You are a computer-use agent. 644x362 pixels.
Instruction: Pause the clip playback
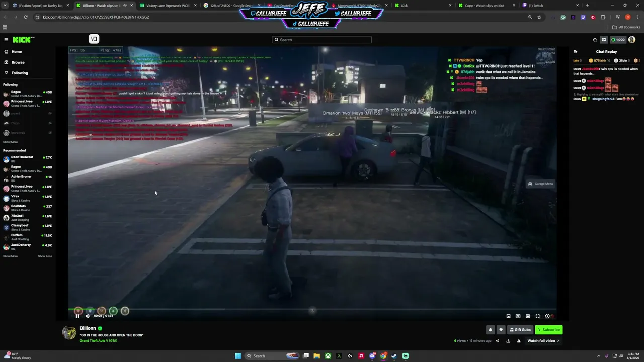click(x=77, y=316)
